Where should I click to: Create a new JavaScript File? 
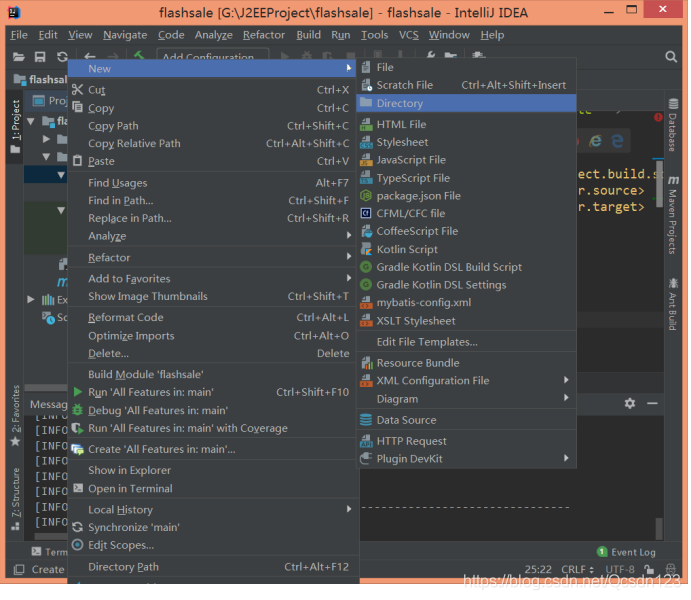[466, 160]
